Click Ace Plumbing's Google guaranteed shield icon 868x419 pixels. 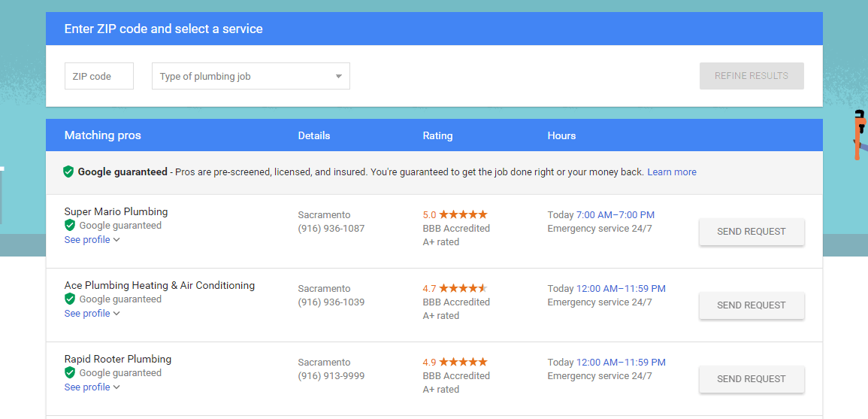70,299
